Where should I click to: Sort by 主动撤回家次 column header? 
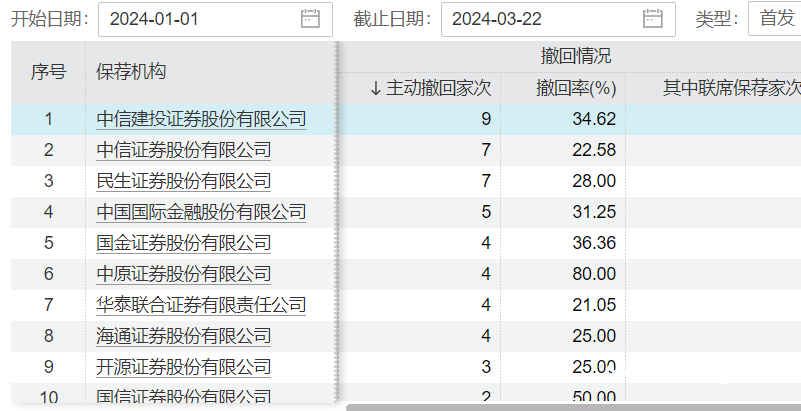[430, 88]
